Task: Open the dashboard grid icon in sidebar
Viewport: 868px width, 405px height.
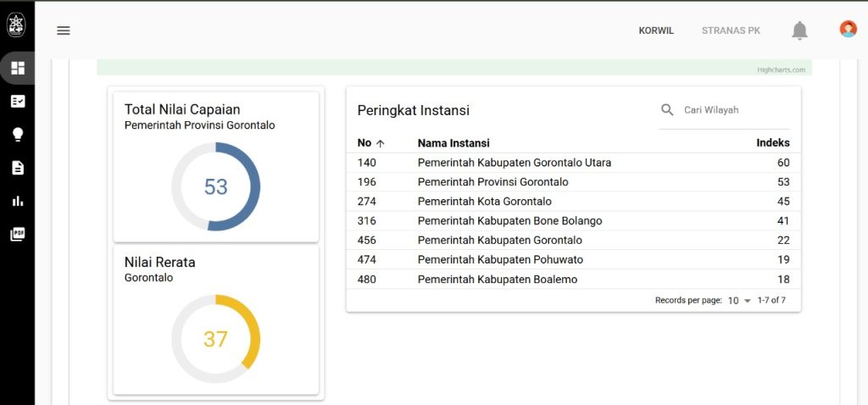Action: pos(18,68)
